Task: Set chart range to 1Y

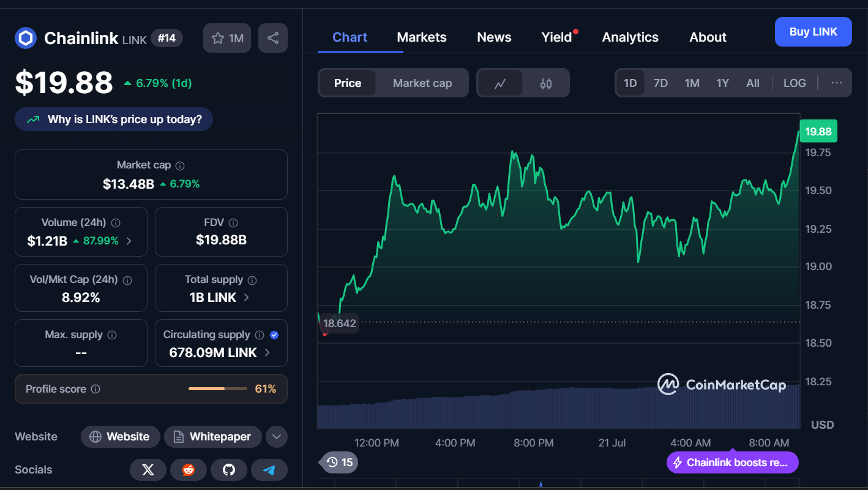Action: tap(723, 83)
